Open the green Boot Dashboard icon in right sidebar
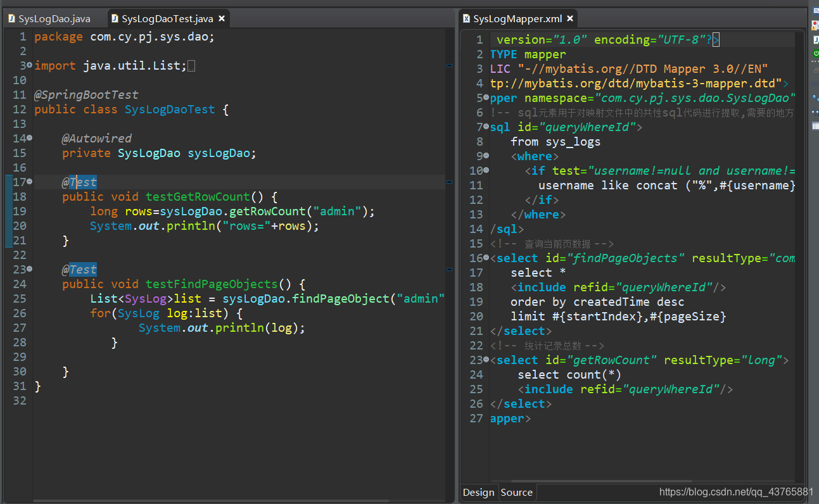Image resolution: width=819 pixels, height=504 pixels. pos(815,54)
